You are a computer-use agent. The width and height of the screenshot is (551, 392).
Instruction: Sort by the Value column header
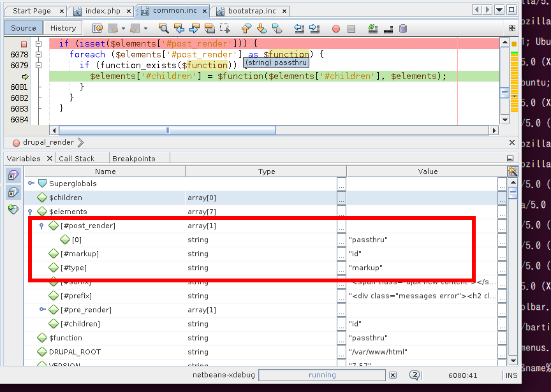427,171
